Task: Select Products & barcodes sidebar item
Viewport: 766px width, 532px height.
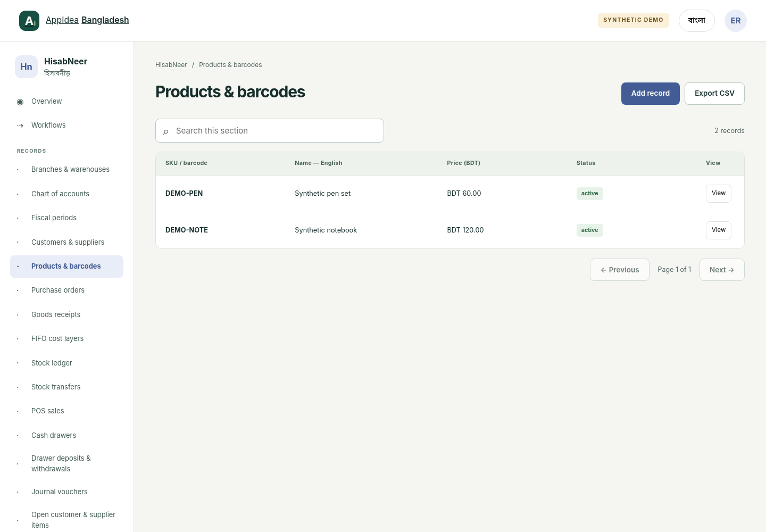Action: point(66,267)
